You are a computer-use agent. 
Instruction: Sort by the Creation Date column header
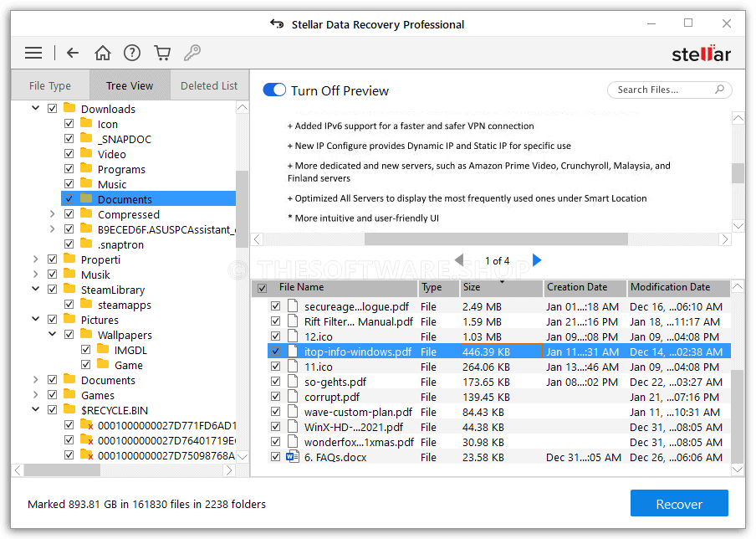coord(585,288)
